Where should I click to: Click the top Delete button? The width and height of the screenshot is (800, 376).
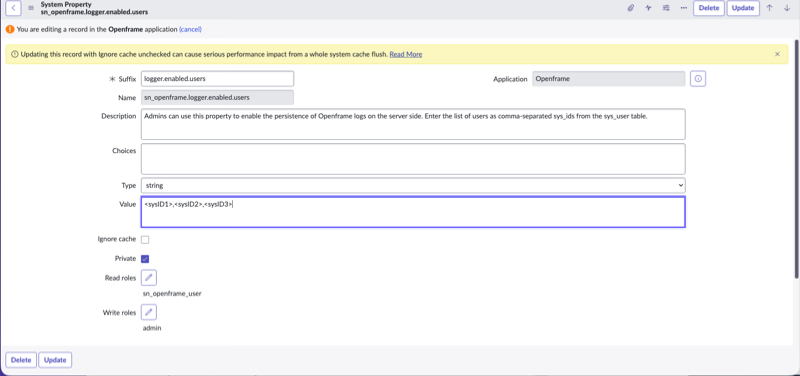pyautogui.click(x=709, y=8)
